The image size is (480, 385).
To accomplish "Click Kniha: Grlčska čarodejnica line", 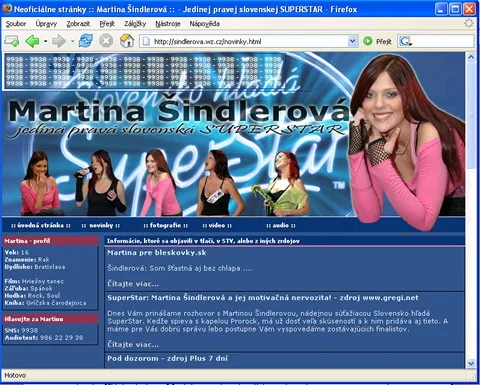I will pos(45,303).
